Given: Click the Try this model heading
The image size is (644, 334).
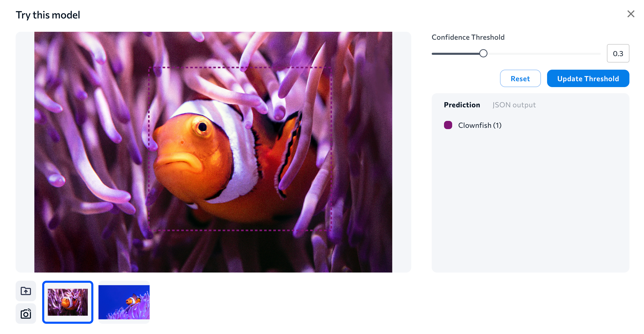Looking at the screenshot, I should click(48, 15).
